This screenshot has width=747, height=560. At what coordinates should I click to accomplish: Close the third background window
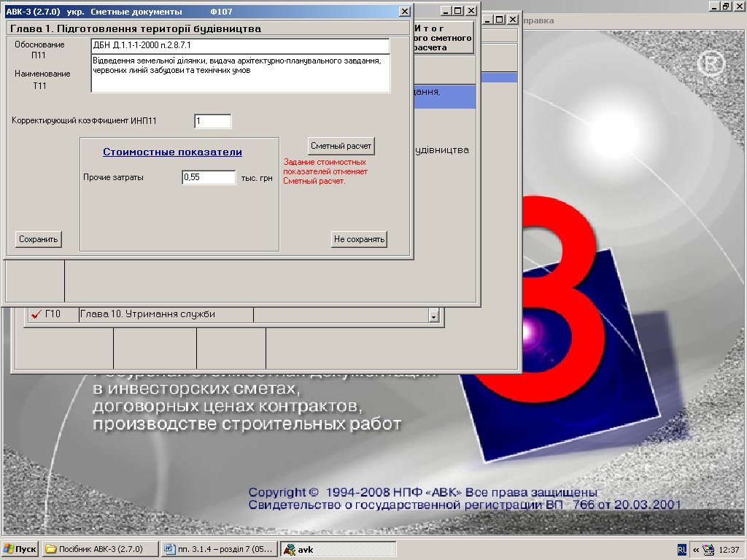coord(512,20)
